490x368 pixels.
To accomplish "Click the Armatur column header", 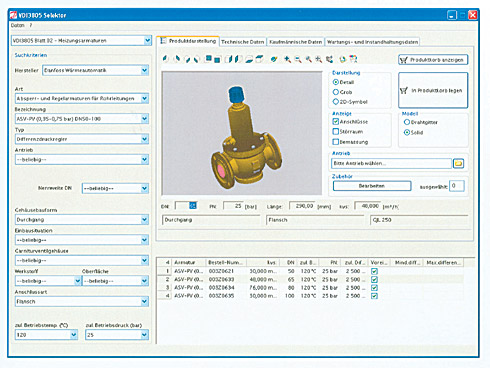I will click(189, 263).
